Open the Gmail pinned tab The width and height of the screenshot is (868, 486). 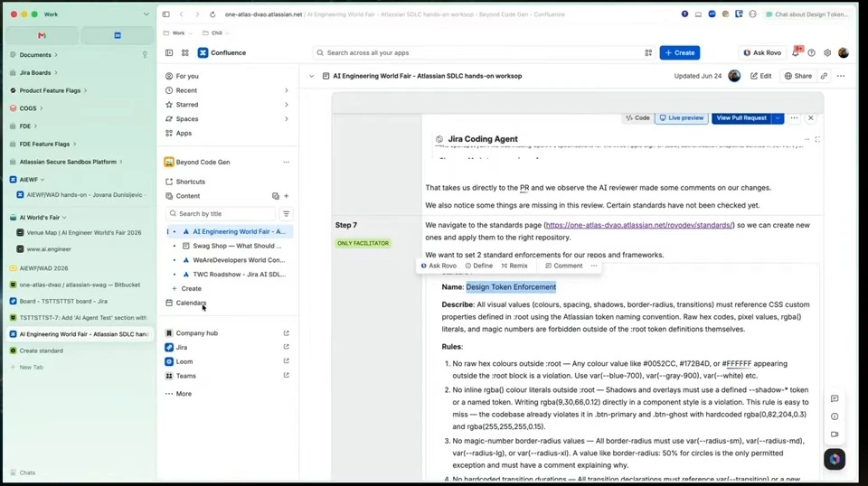42,35
